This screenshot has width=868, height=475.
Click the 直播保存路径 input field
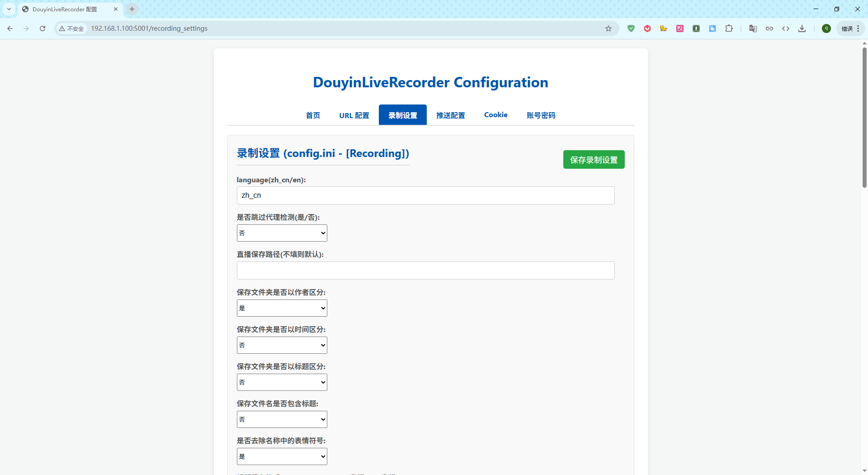tap(425, 270)
